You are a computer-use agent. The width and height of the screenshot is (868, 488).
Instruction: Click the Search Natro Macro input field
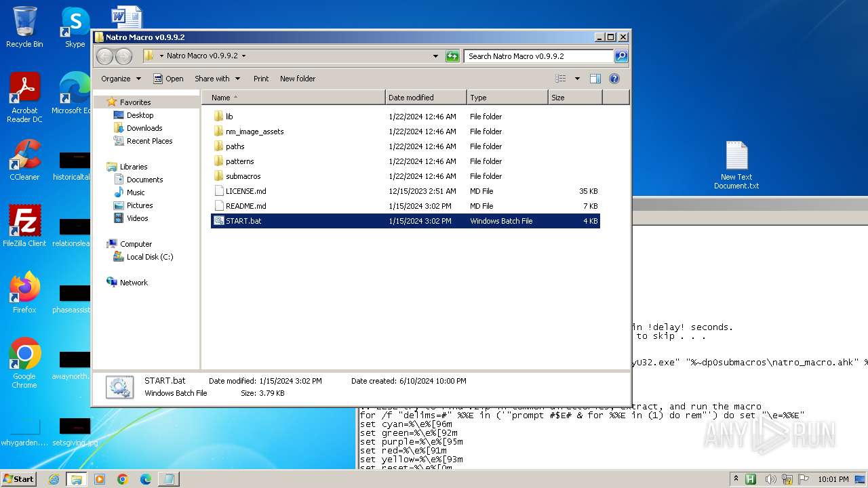pyautogui.click(x=539, y=56)
